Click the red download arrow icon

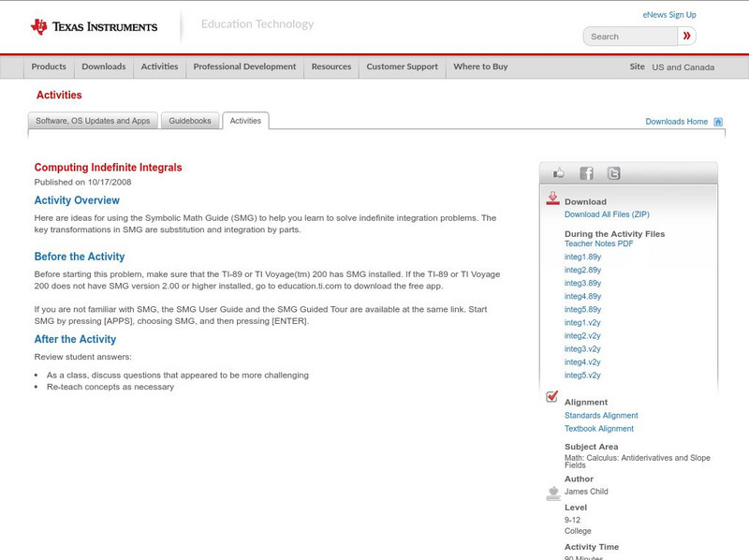point(552,199)
